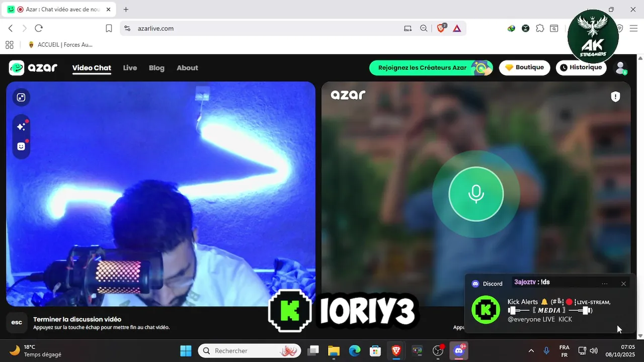Screen dimensions: 644x362
Task: Open the Discord notification options ellipsis
Action: [605, 284]
